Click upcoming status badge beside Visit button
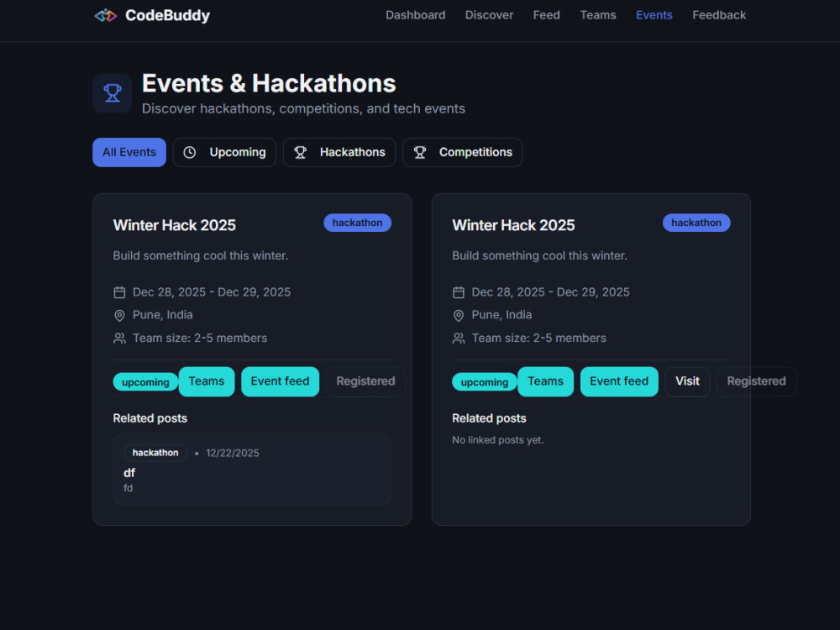This screenshot has height=630, width=840. [x=485, y=382]
